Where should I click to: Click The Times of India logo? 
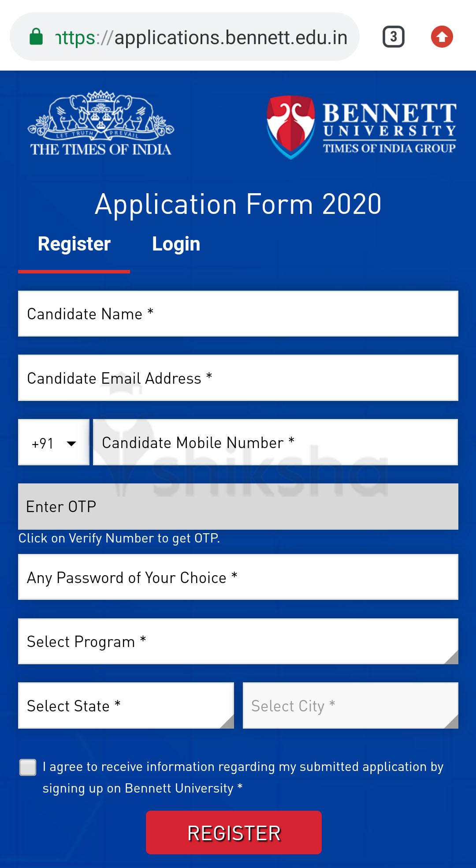101,123
